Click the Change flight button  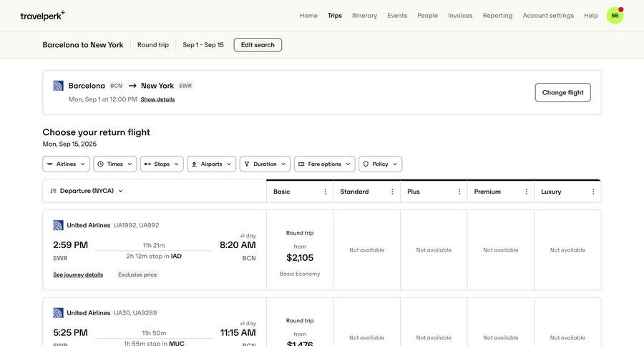point(562,92)
